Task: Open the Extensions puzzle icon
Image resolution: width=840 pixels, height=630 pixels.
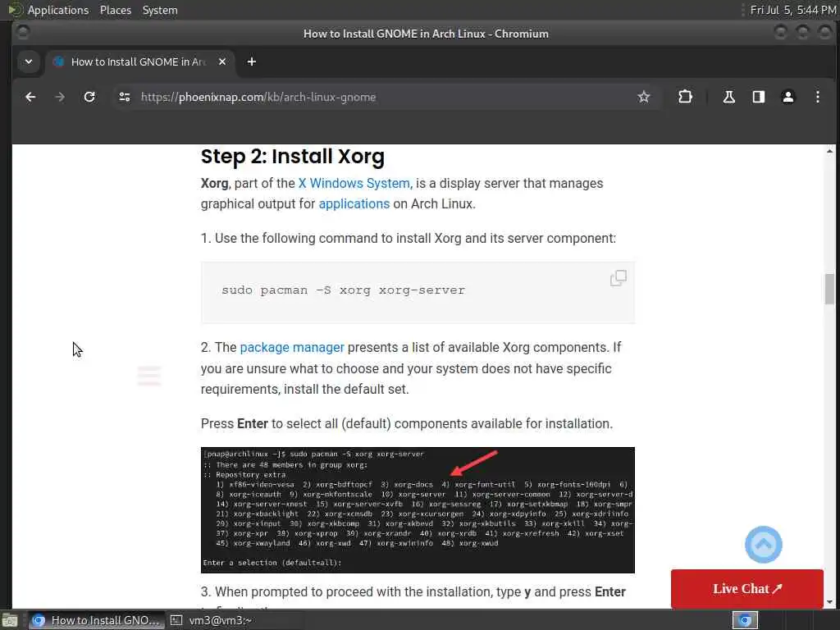Action: pyautogui.click(x=685, y=97)
